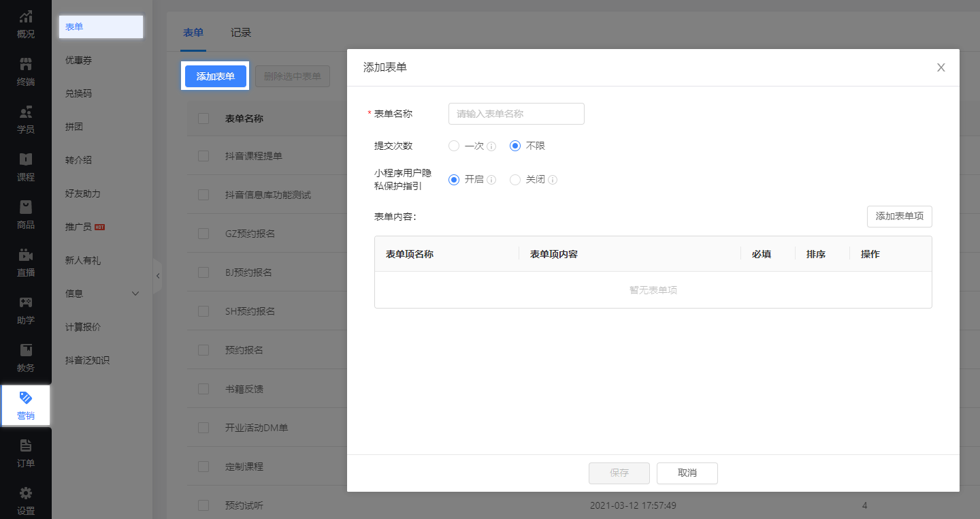
Task: Click the 表单项内容 column header
Action: coord(554,254)
